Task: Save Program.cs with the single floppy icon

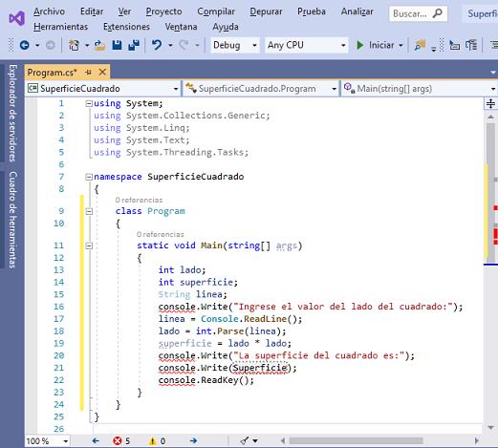Action: (x=117, y=46)
